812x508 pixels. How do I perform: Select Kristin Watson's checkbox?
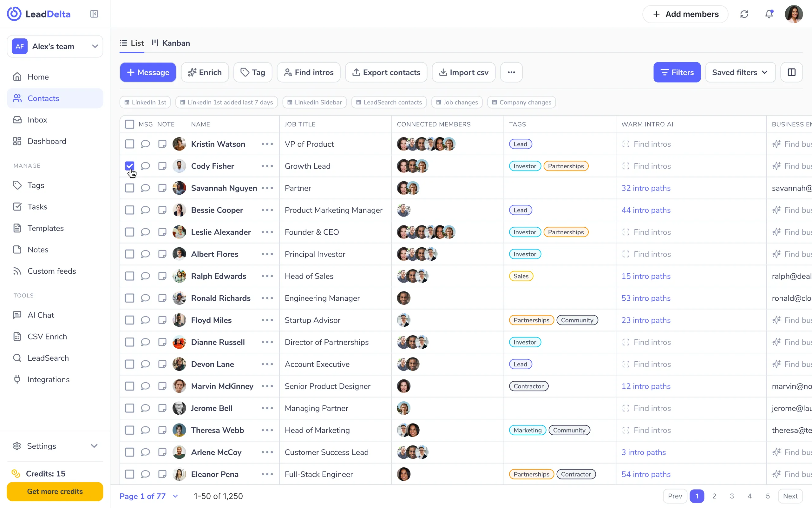pyautogui.click(x=129, y=144)
